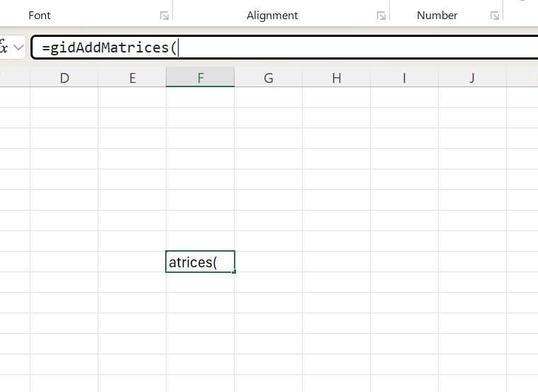Select column D header
The width and height of the screenshot is (538, 392).
[65, 78]
